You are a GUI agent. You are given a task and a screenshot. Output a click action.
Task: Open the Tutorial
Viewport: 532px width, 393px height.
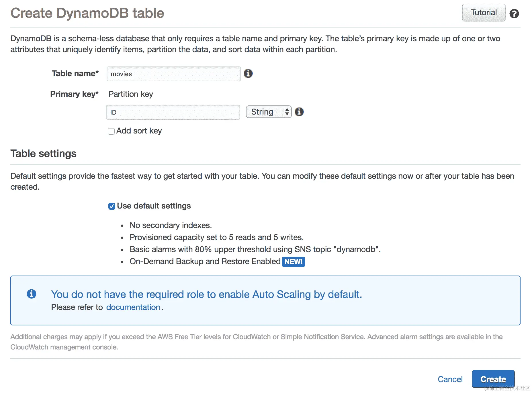483,13
